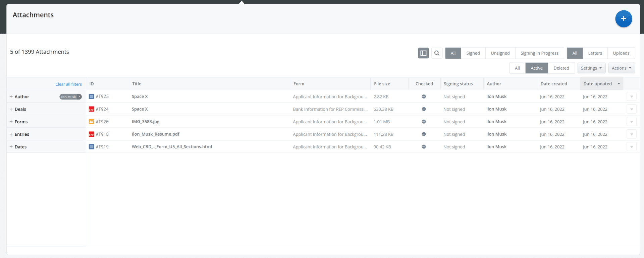Viewport: 644px width, 258px height.
Task: Click the checked status circle for Web_CRD row
Action: coord(424,147)
